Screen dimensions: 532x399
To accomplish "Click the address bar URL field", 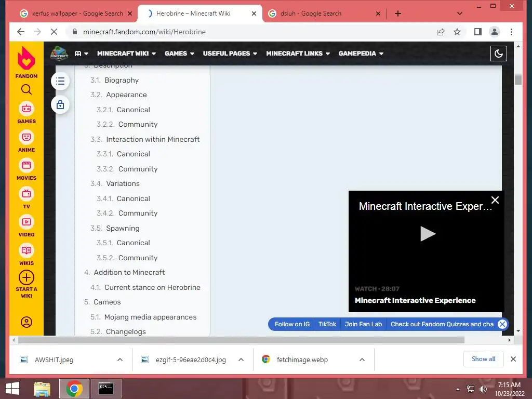I will (x=250, y=32).
